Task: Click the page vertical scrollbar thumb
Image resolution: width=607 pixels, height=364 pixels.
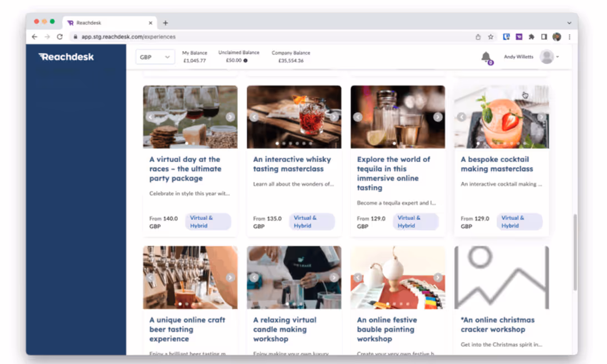Action: pyautogui.click(x=575, y=252)
